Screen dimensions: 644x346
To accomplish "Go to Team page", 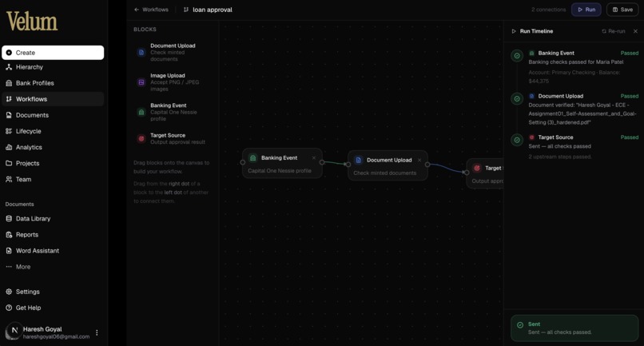I will pyautogui.click(x=53, y=179).
